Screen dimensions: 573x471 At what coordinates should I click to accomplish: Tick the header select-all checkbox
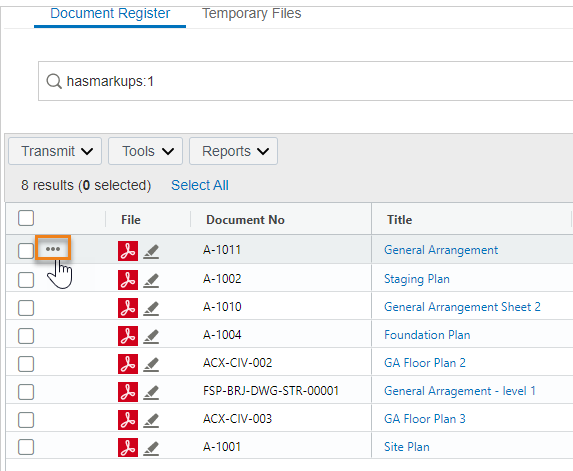pos(26,218)
